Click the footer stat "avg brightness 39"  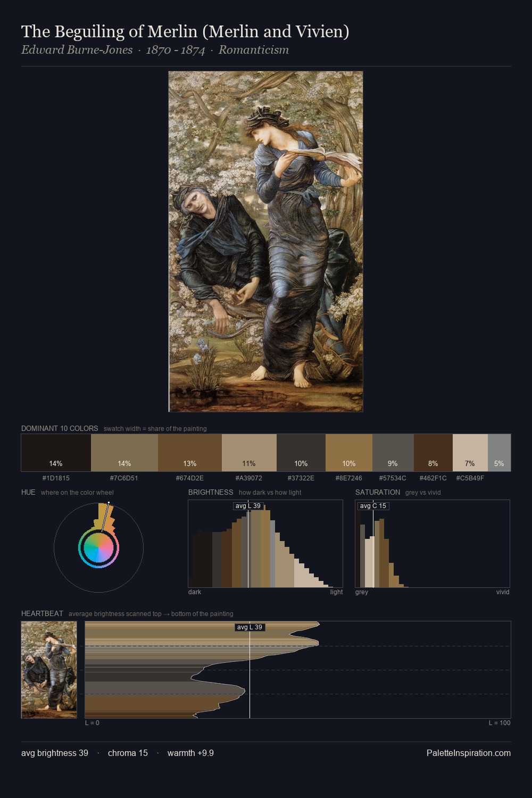[x=55, y=753]
